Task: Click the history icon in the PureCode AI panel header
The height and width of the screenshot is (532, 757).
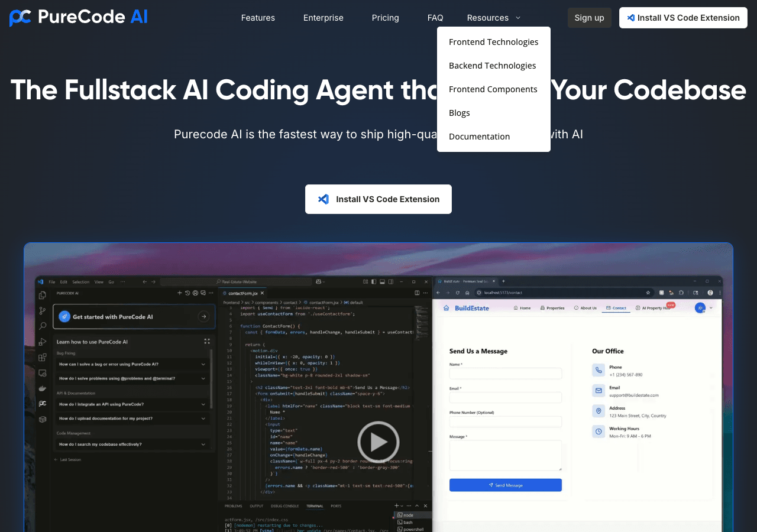Action: pyautogui.click(x=187, y=293)
